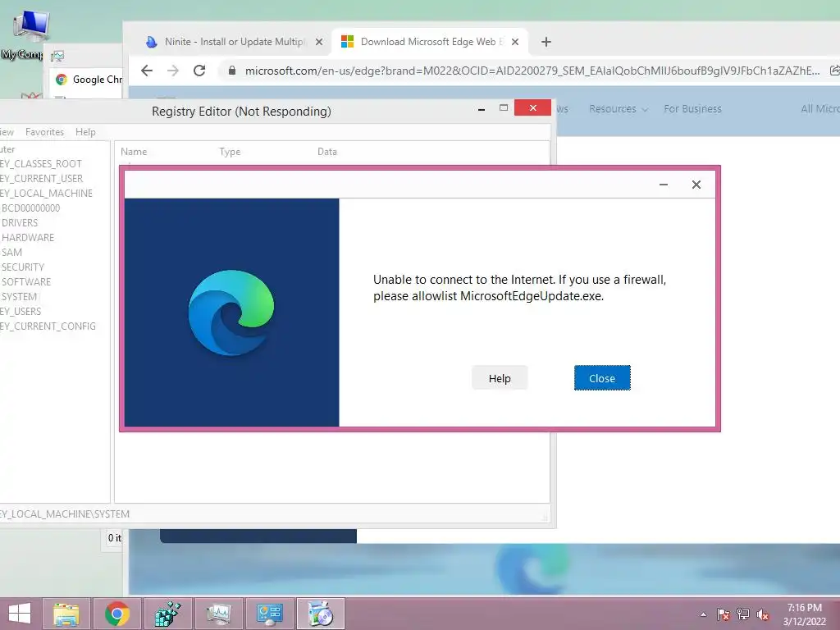840x630 pixels.
Task: Click the muted volume tray icon
Action: (763, 614)
